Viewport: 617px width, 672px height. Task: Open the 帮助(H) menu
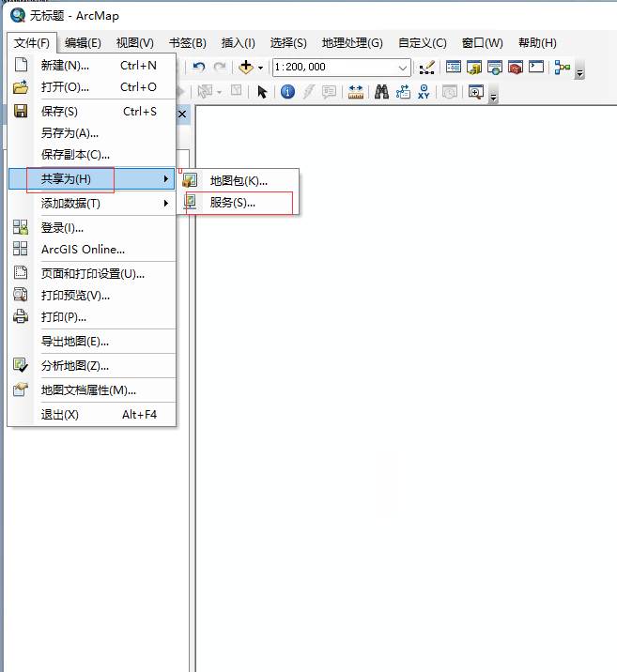[537, 43]
